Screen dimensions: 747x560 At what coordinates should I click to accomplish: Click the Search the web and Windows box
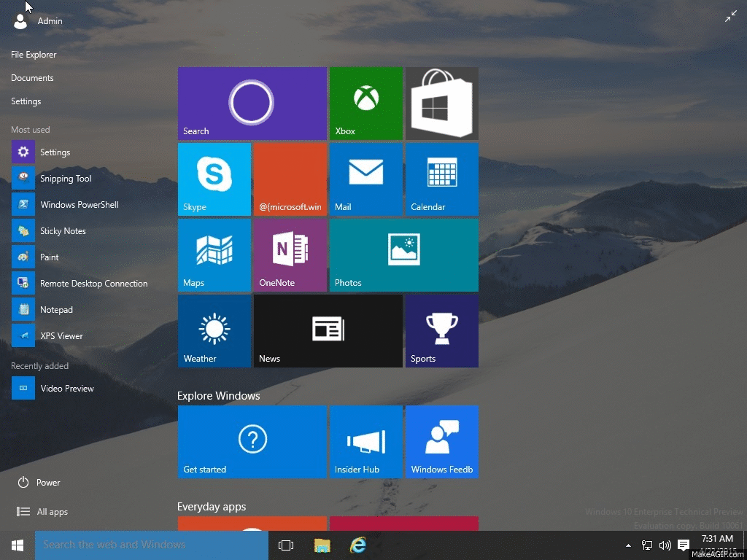(x=151, y=545)
